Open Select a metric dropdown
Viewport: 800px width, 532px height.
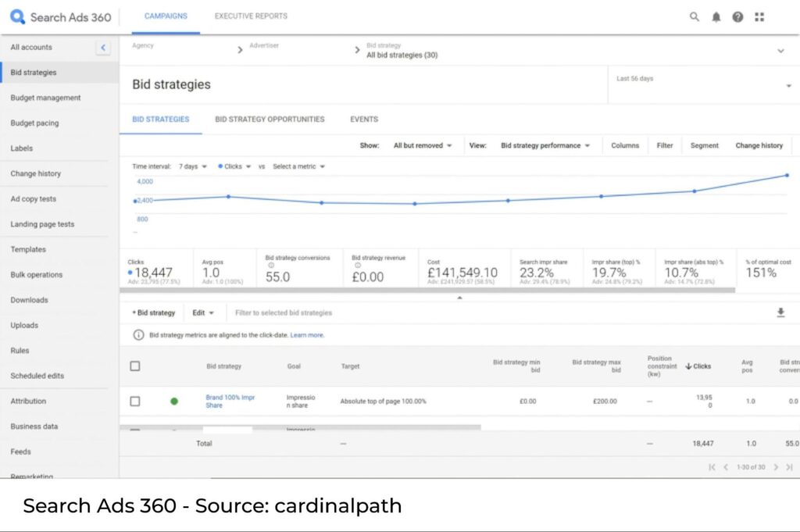pyautogui.click(x=299, y=167)
